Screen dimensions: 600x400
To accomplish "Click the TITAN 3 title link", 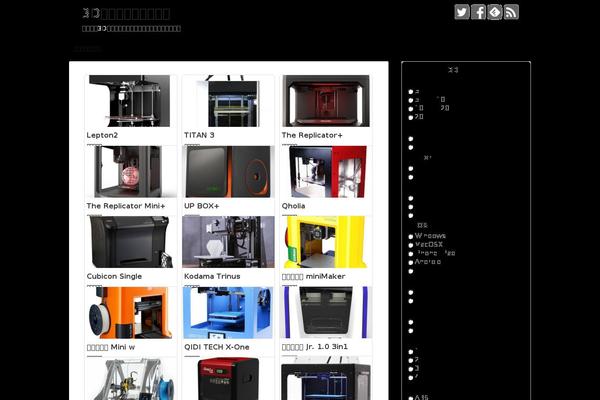I will 199,135.
